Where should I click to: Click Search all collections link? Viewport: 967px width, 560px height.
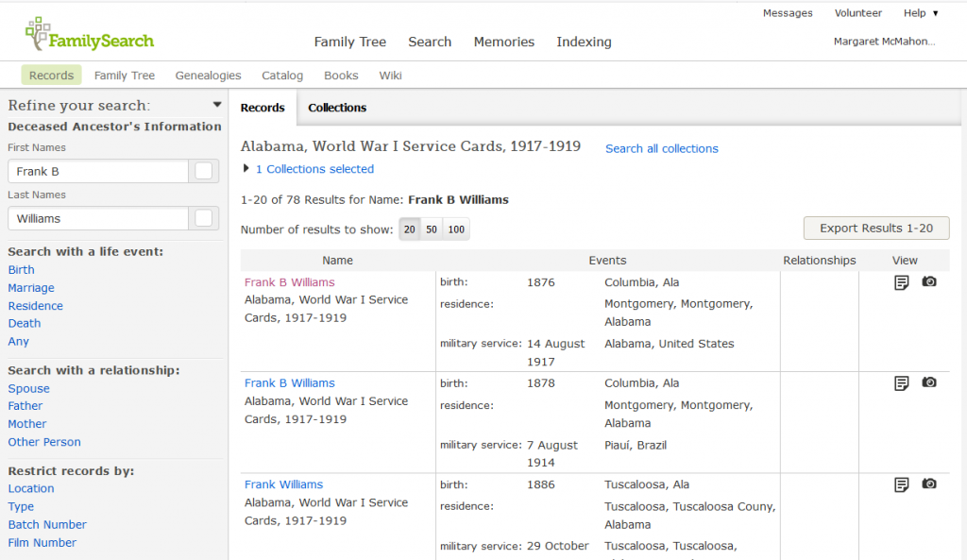(662, 148)
